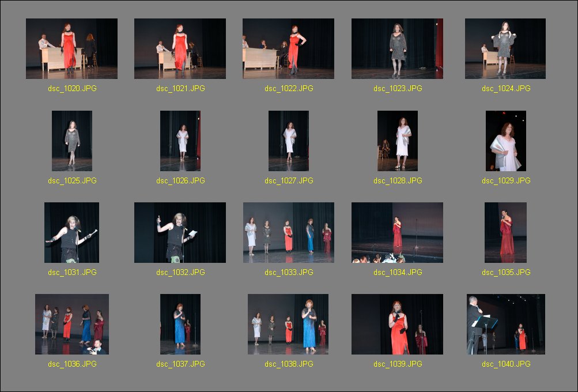Select the caption dsc_1040.JPG
The height and width of the screenshot is (392, 578).
(506, 364)
